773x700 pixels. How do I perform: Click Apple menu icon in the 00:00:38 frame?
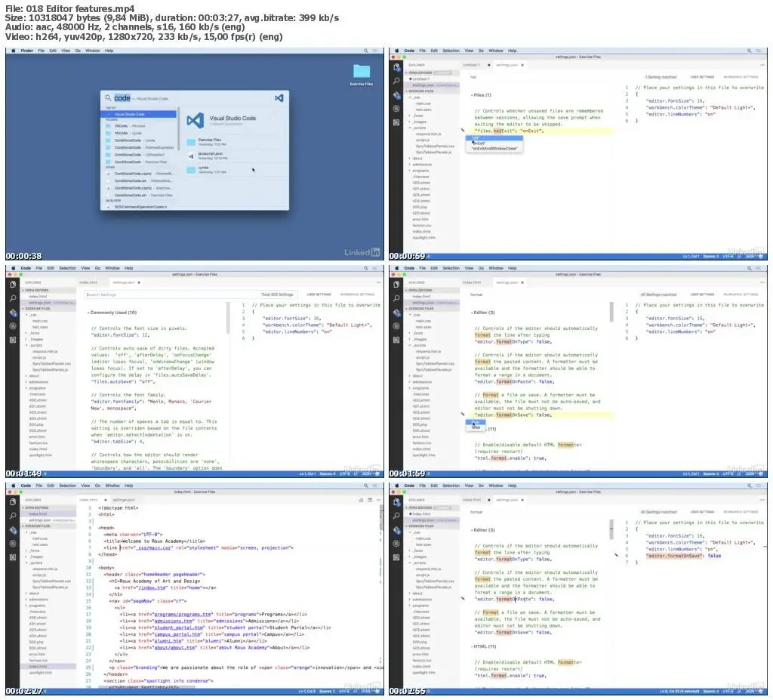pos(14,51)
